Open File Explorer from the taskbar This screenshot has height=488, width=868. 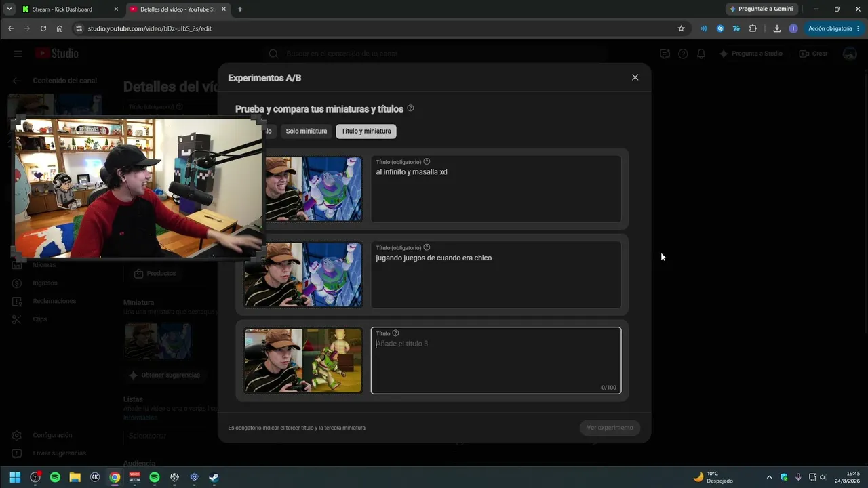[x=75, y=477]
